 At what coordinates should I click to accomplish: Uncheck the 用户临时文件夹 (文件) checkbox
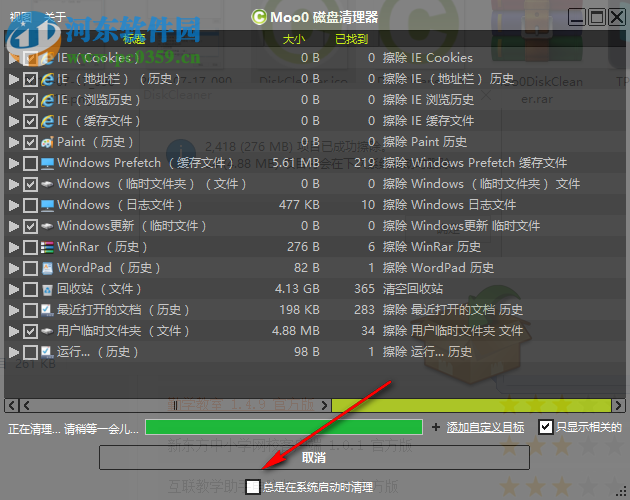[30, 331]
